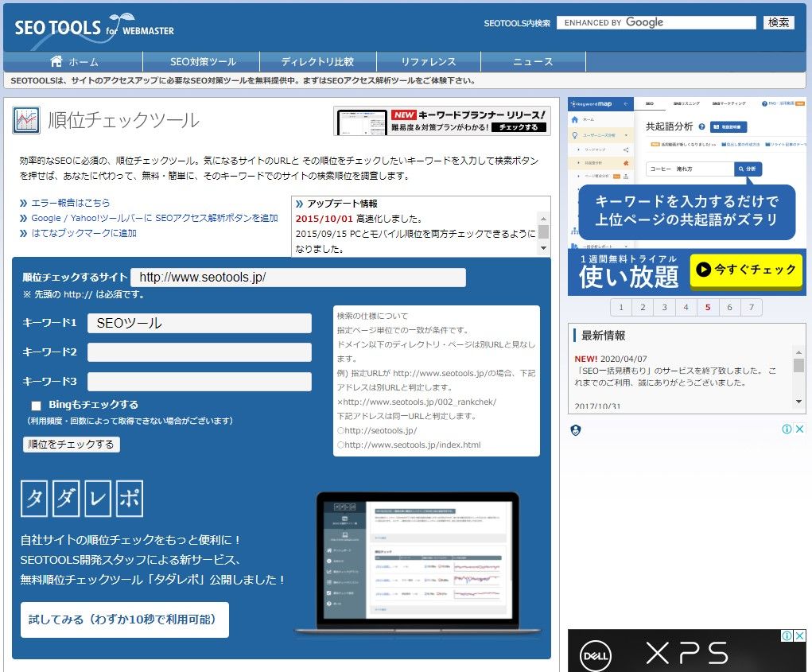The width and height of the screenshot is (812, 672).
Task: Click the chart icon beside 順位チェックツール heading
Action: click(25, 119)
